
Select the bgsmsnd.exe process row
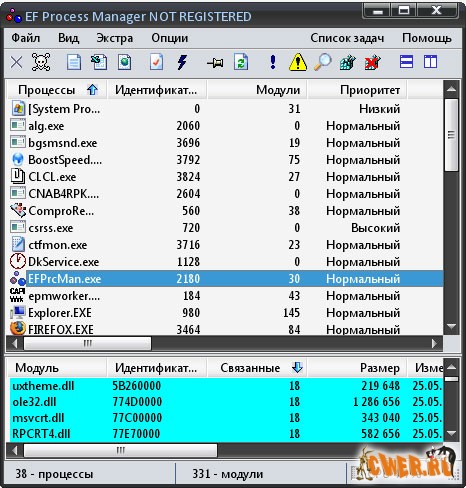(225, 143)
